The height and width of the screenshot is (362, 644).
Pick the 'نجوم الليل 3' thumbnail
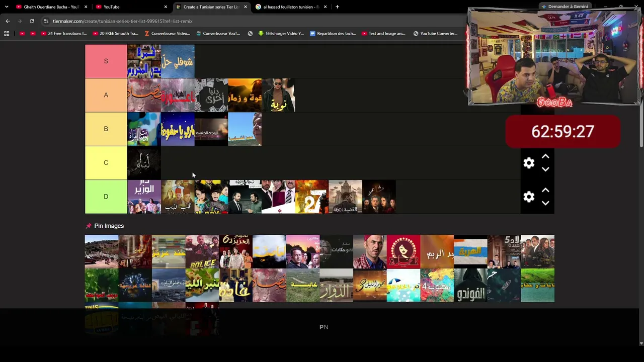[370, 286]
